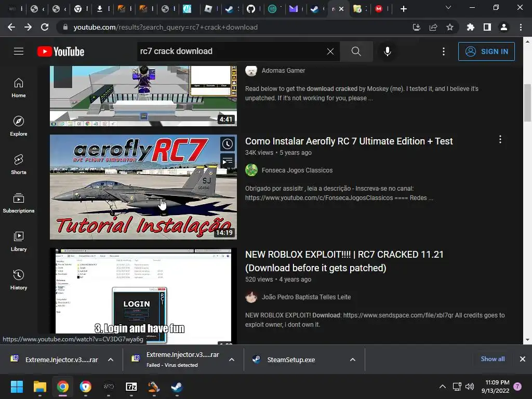Open notification badge showing 7
Screen dimensions: 532x399
pos(517,387)
